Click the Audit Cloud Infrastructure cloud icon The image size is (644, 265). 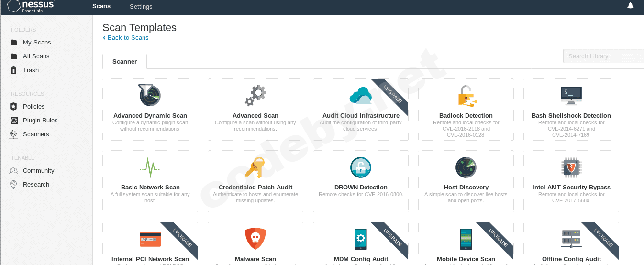click(361, 96)
